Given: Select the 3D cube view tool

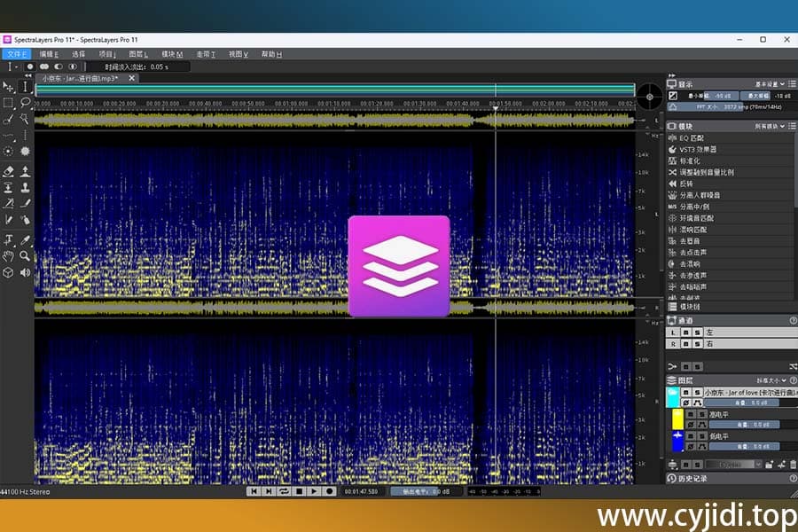Looking at the screenshot, I should (8, 273).
